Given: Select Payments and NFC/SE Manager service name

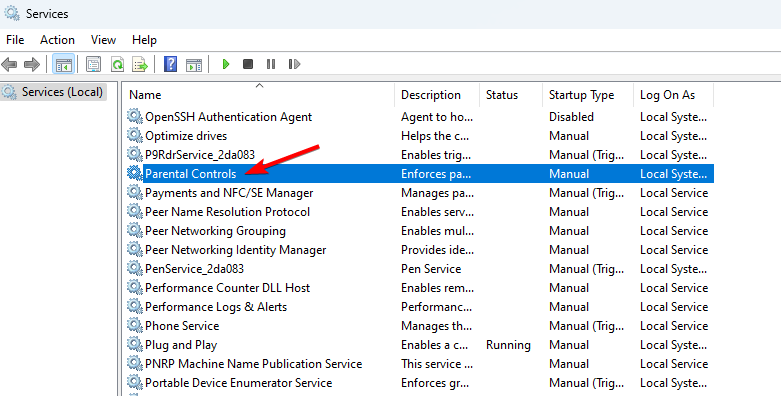Looking at the screenshot, I should 229,192.
